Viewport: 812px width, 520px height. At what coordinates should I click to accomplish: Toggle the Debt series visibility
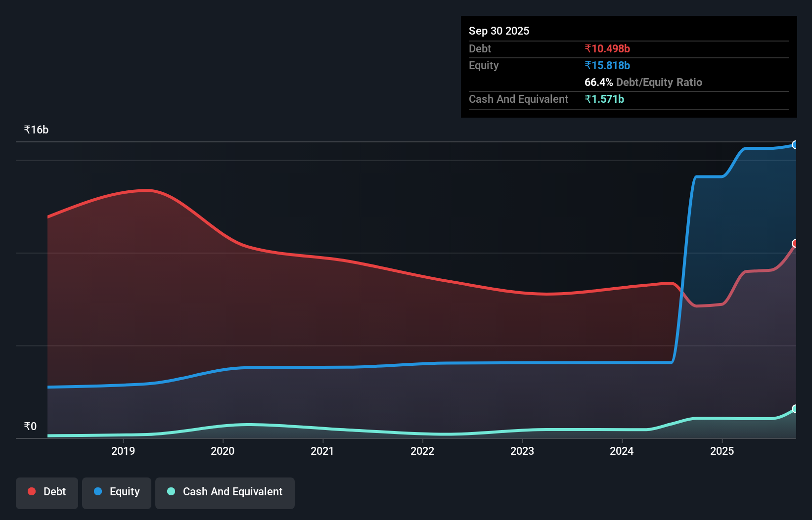[x=47, y=493]
